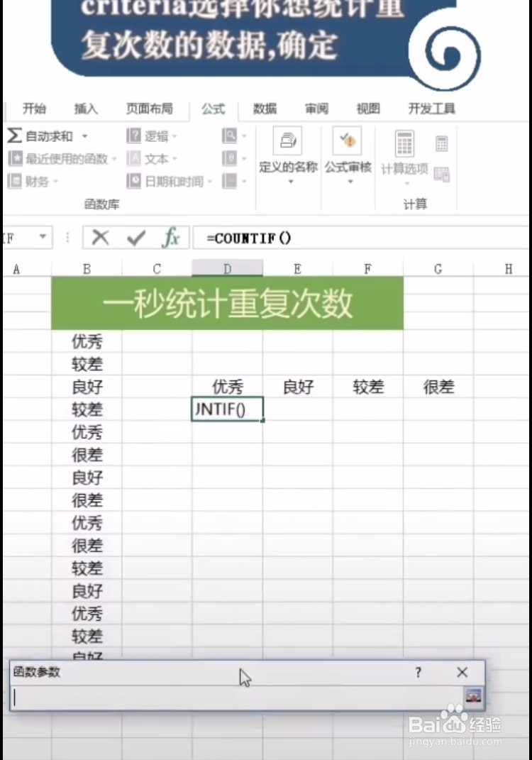
Task: Expand the Date and Time dropdown arrow
Action: pyautogui.click(x=210, y=182)
